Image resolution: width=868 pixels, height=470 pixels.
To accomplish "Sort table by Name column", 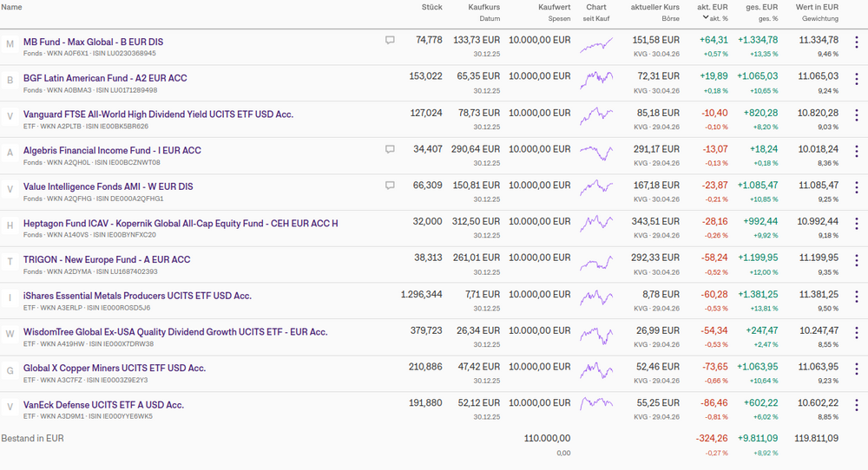I will click(x=11, y=7).
